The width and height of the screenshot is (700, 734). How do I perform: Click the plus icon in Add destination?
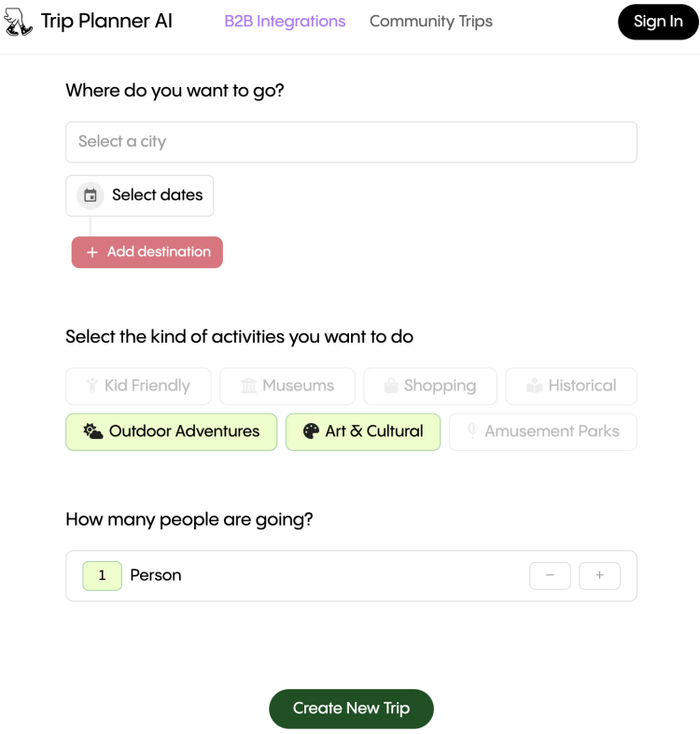tap(92, 252)
